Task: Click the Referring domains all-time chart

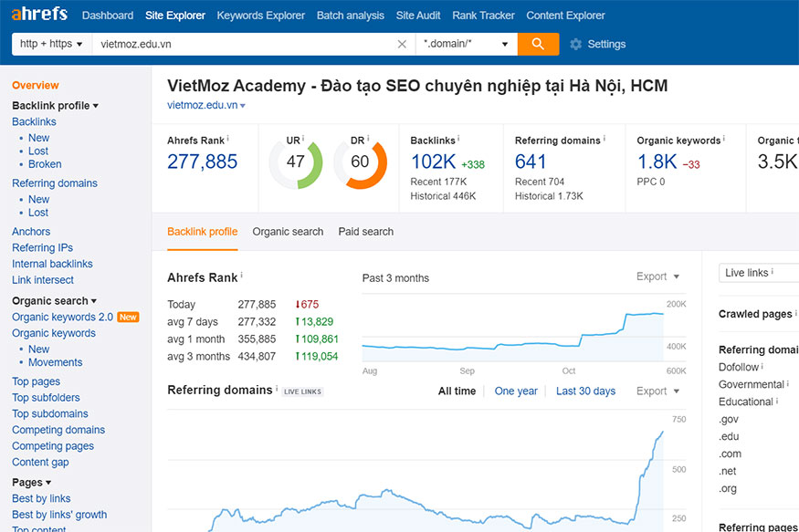Action: (426, 471)
